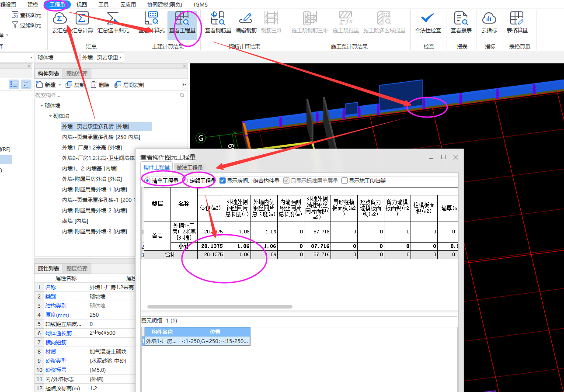The height and width of the screenshot is (392, 564).
Task: Collapse top-level 砌体墙 tree node
Action: coord(42,106)
